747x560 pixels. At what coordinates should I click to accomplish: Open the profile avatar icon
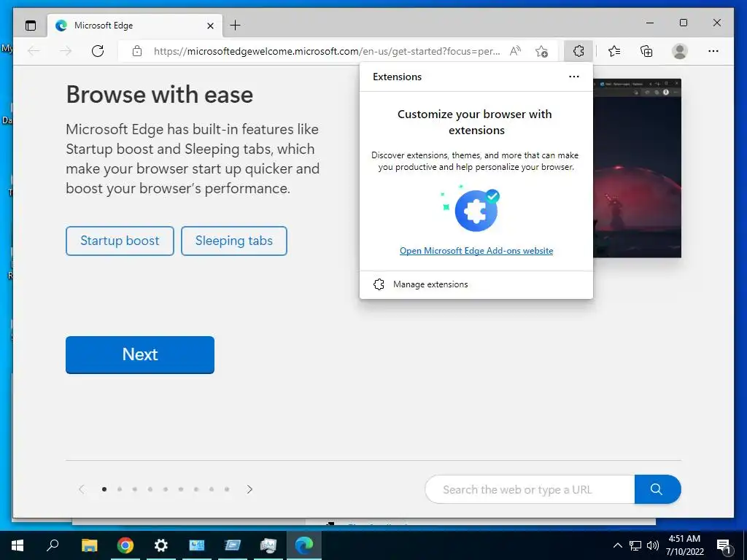[680, 51]
